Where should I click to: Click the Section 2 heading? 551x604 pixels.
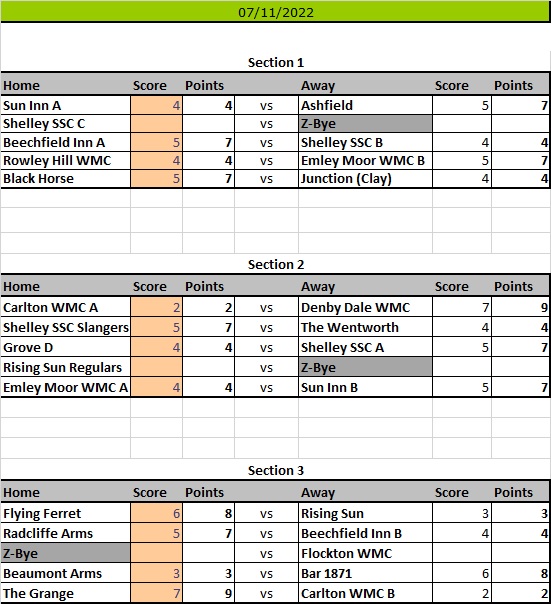[x=276, y=265]
